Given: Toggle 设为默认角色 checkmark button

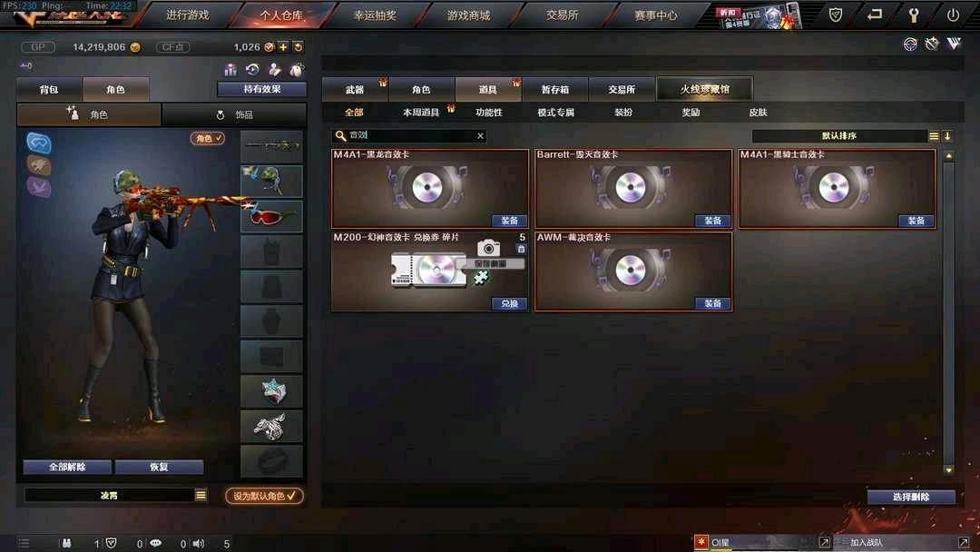Looking at the screenshot, I should (x=264, y=496).
